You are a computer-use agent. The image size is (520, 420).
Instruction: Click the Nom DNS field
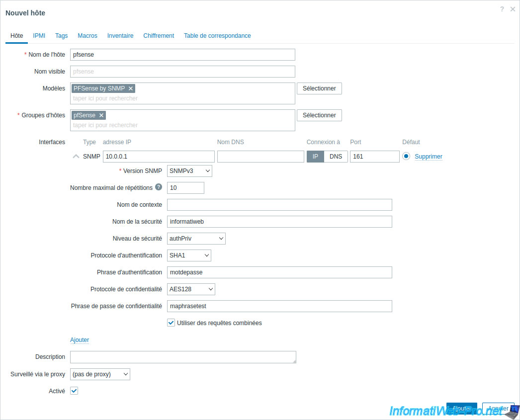(260, 157)
